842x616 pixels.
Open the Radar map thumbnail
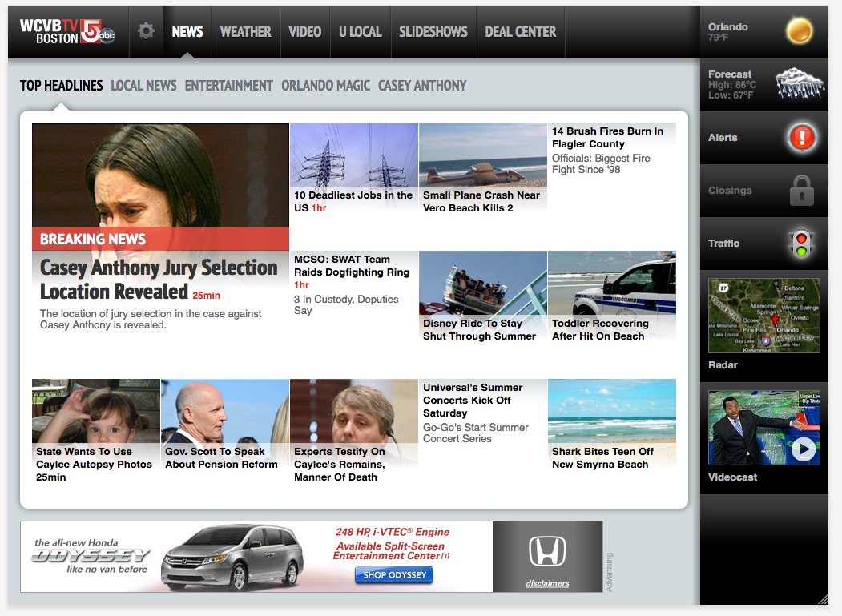click(x=763, y=316)
